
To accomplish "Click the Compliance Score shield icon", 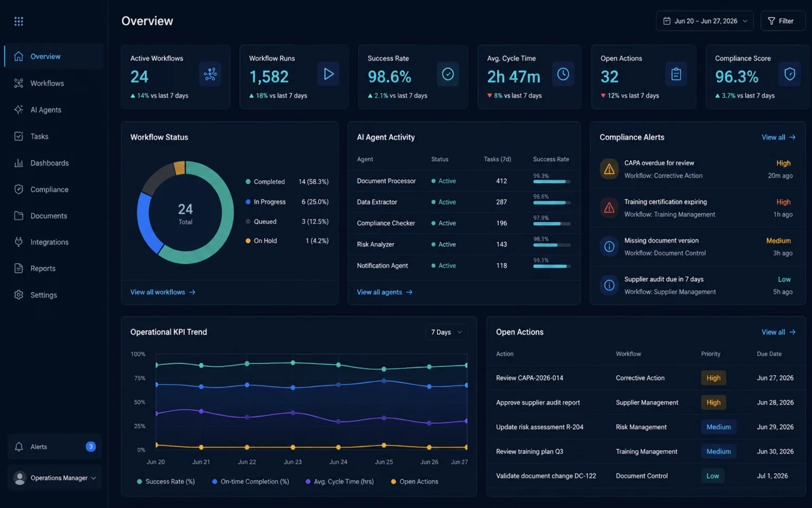I will 790,74.
